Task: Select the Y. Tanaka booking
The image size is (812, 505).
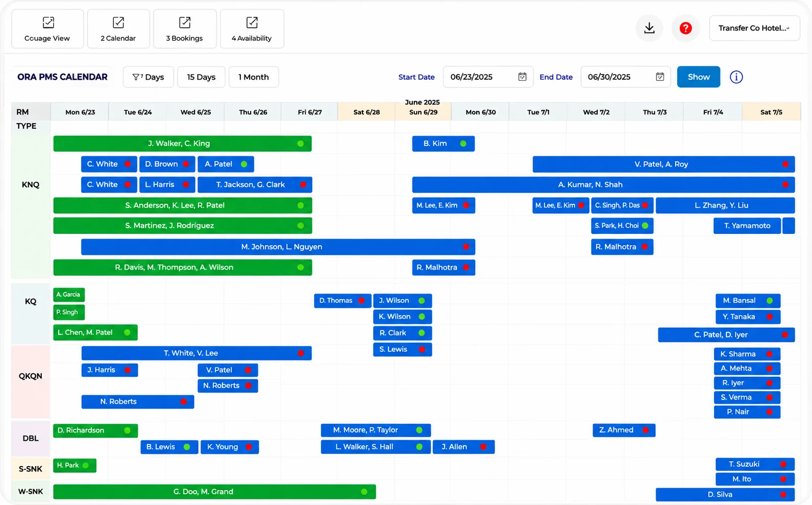Action: click(747, 317)
